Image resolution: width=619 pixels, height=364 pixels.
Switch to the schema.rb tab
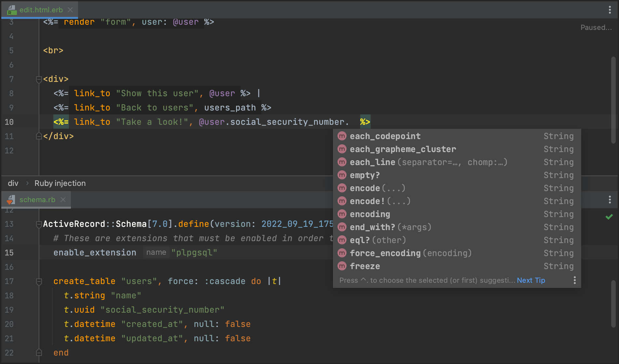click(37, 200)
